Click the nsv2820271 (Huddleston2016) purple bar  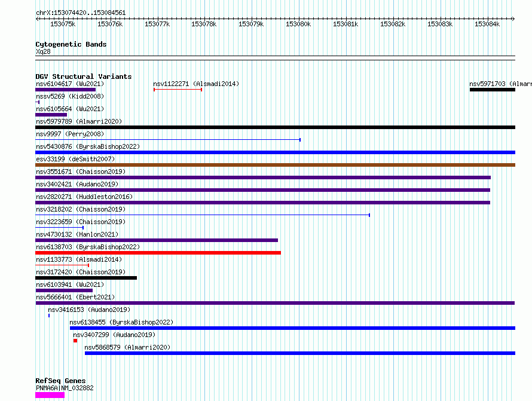[x=262, y=203]
